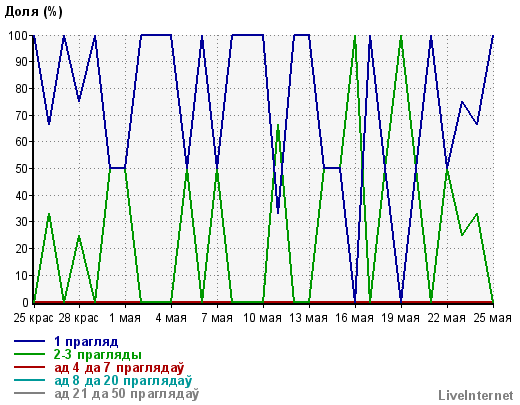The height and width of the screenshot is (405, 520).
Task: Click the gray legend line swatch
Action: pyautogui.click(x=29, y=393)
